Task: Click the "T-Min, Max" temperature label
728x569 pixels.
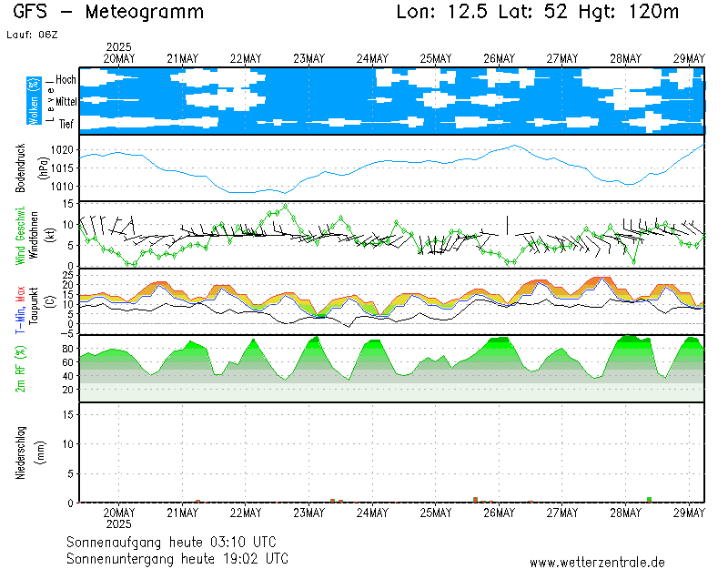Action: 20,310
